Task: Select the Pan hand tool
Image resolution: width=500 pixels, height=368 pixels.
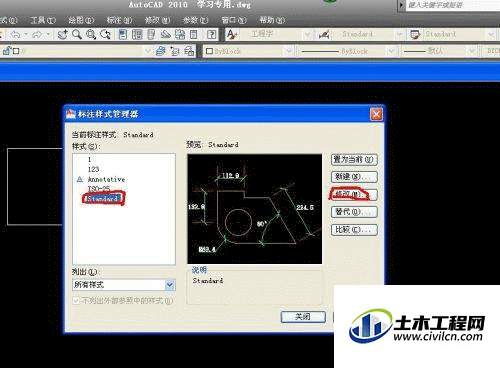Action: [x=62, y=34]
